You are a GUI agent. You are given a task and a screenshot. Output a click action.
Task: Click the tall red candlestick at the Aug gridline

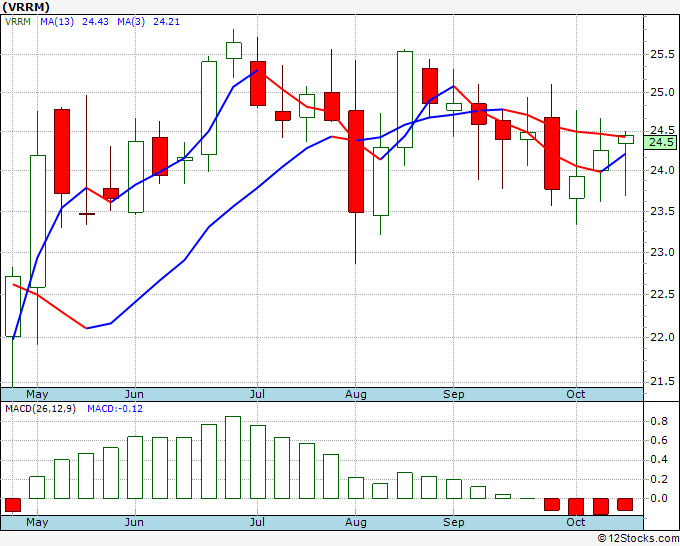[356, 161]
